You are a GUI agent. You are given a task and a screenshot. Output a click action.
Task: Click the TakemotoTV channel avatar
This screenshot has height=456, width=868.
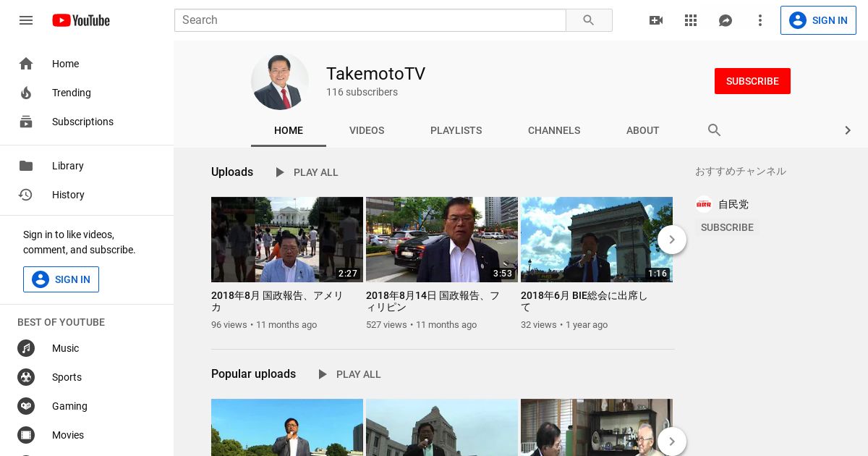[280, 81]
